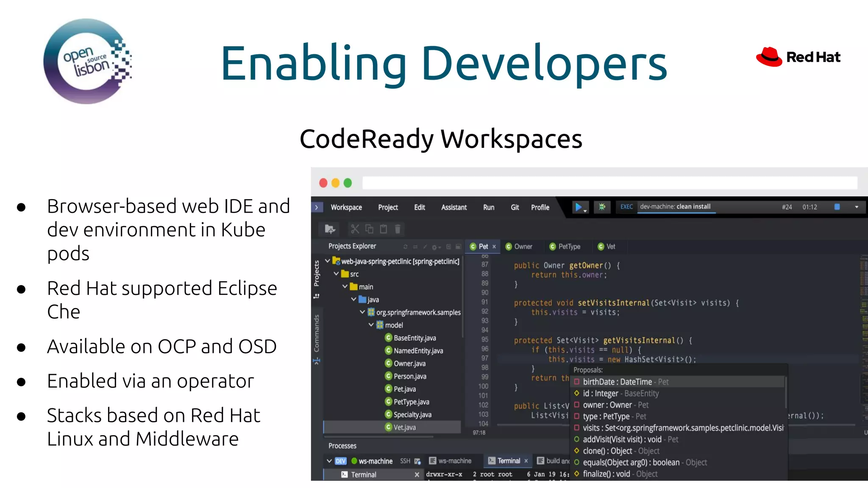Expand the left panel toggle arrow
This screenshot has width=868, height=488.
point(317,207)
